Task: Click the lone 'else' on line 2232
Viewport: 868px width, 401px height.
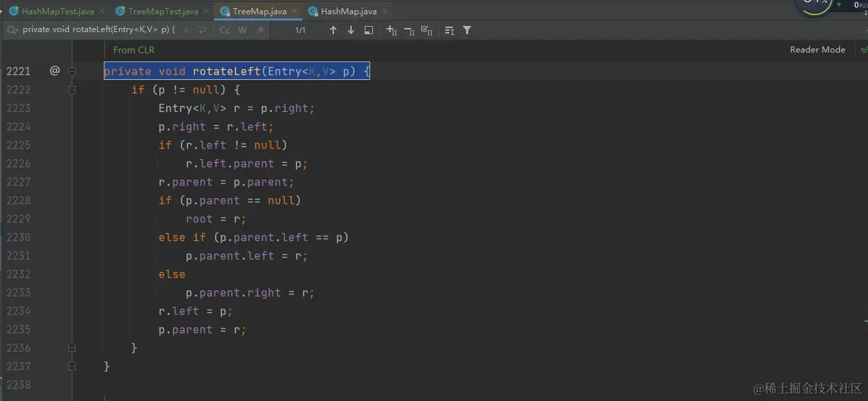Action: pos(172,274)
